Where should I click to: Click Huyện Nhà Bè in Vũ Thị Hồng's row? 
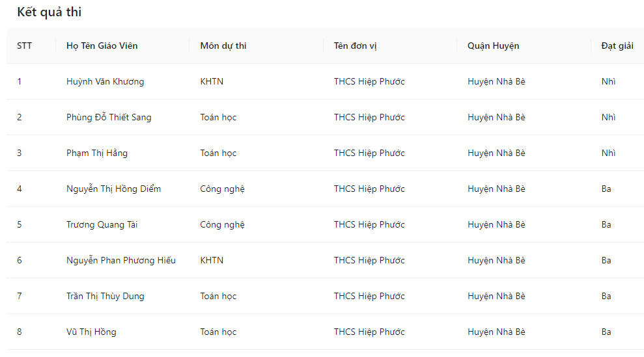pos(496,332)
